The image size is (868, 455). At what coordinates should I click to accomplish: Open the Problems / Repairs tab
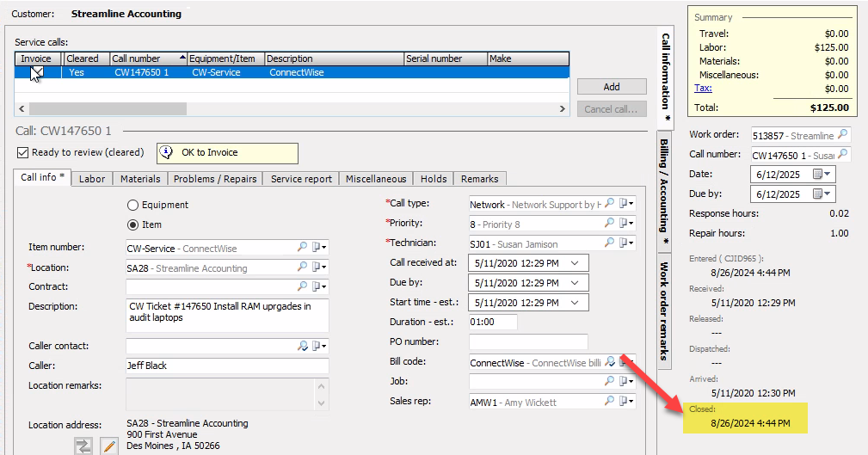[x=215, y=179]
